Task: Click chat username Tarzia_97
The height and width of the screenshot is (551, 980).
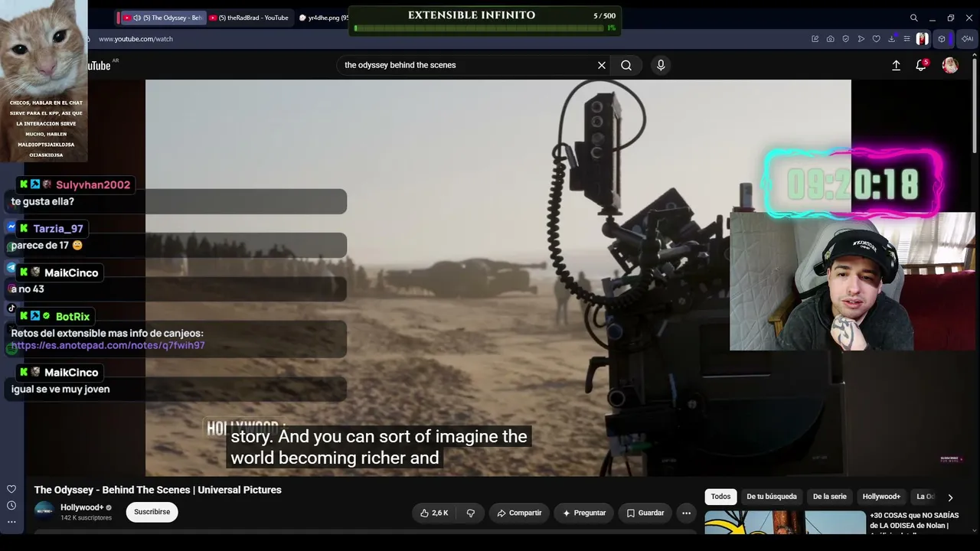Action: point(58,229)
